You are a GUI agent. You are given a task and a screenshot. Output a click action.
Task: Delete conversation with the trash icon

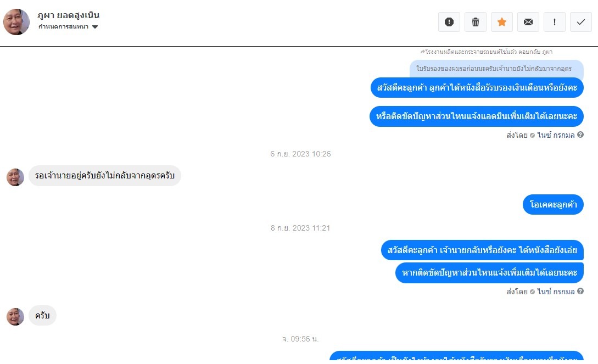[475, 22]
